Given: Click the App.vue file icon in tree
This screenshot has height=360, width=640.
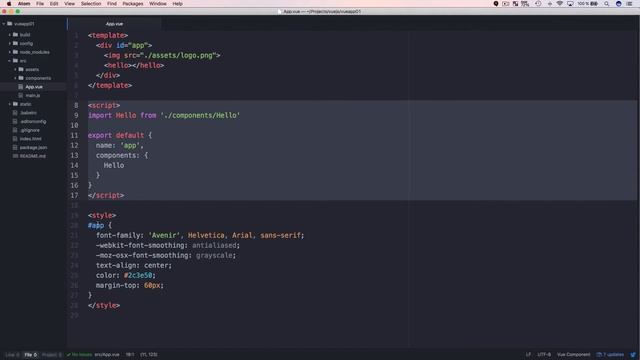Looking at the screenshot, I should [21, 87].
